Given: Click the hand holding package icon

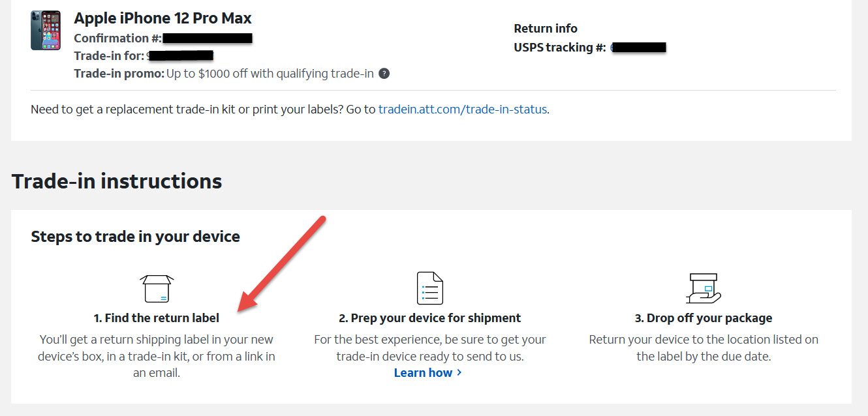Looking at the screenshot, I should tap(704, 288).
